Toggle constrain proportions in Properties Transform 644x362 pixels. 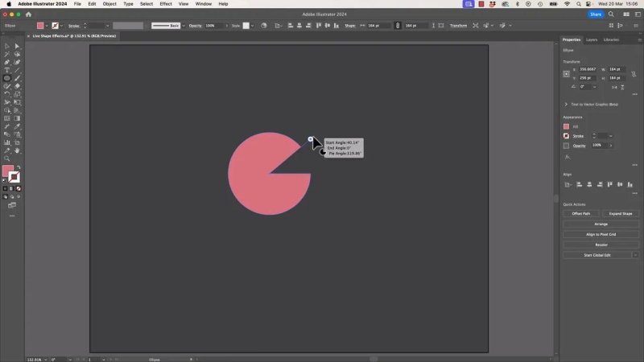[x=634, y=74]
